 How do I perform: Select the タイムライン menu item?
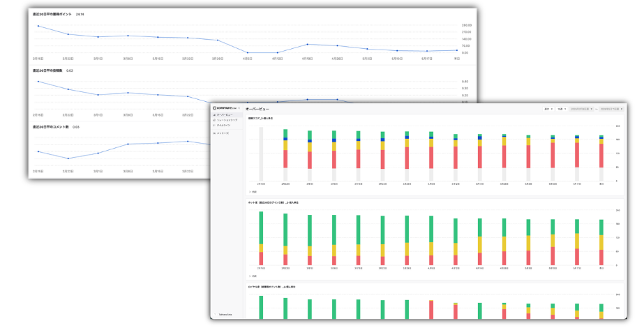point(224,125)
